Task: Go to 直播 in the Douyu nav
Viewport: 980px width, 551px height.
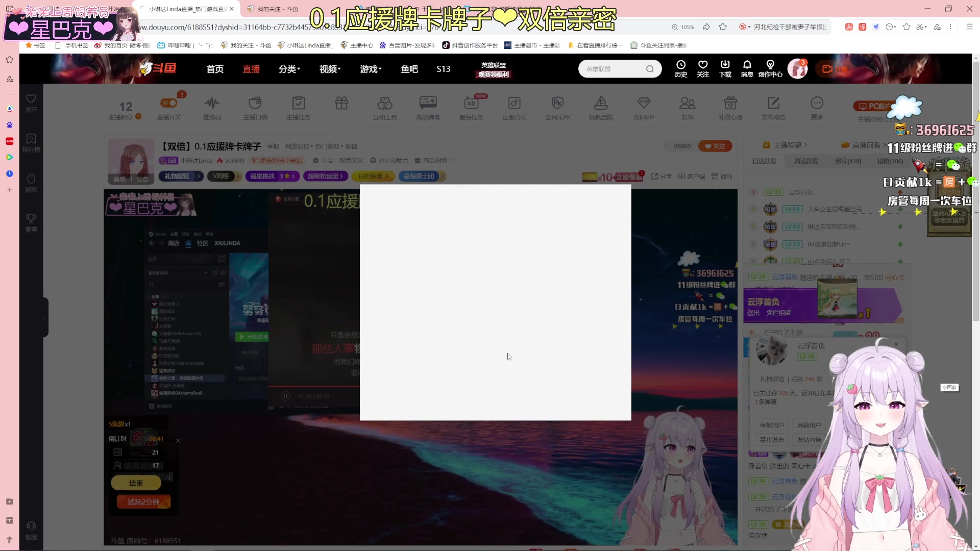Action: point(251,69)
